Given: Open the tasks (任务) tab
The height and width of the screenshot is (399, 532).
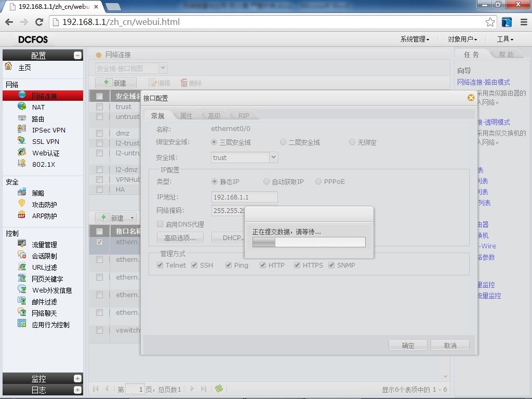Looking at the screenshot, I should 472,54.
